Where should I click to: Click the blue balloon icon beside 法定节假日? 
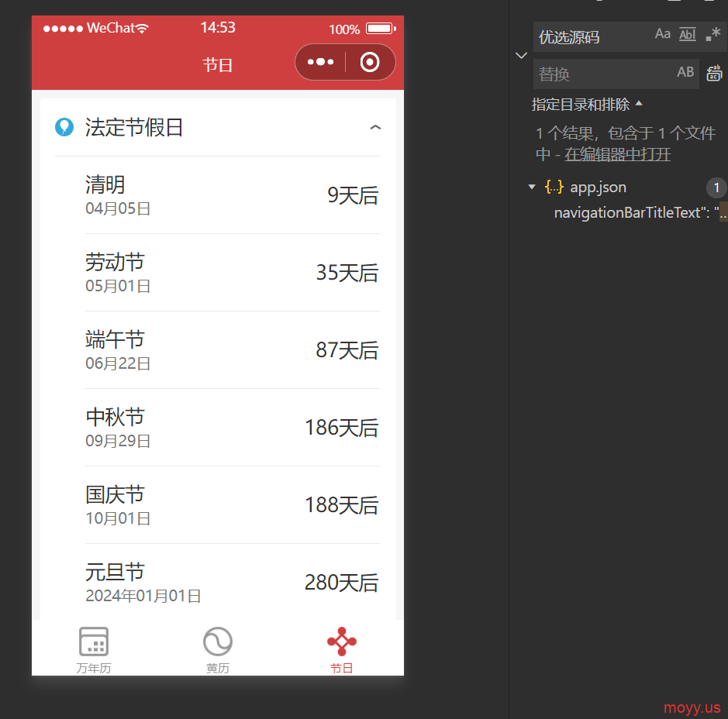click(64, 127)
